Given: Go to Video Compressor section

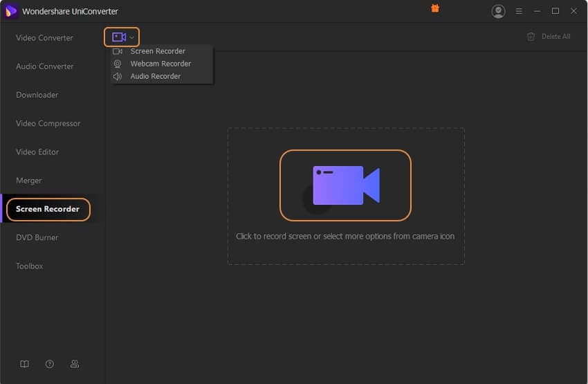Looking at the screenshot, I should (x=48, y=123).
